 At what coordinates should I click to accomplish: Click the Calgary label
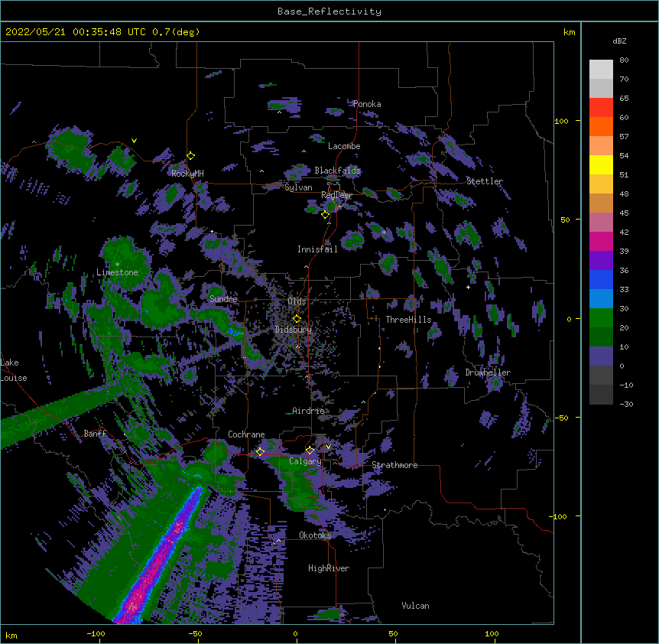305,461
